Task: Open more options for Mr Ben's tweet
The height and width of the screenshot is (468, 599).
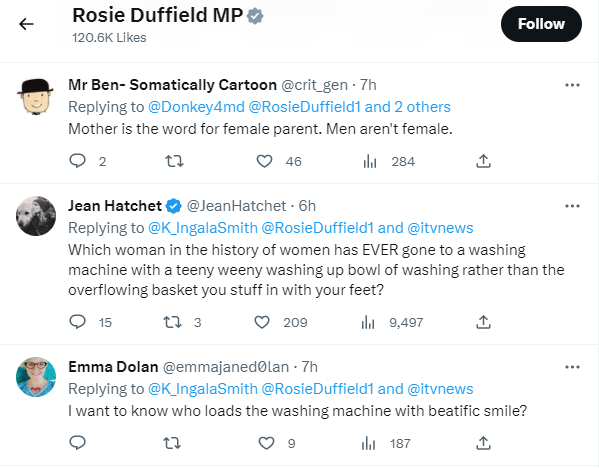Action: point(572,85)
